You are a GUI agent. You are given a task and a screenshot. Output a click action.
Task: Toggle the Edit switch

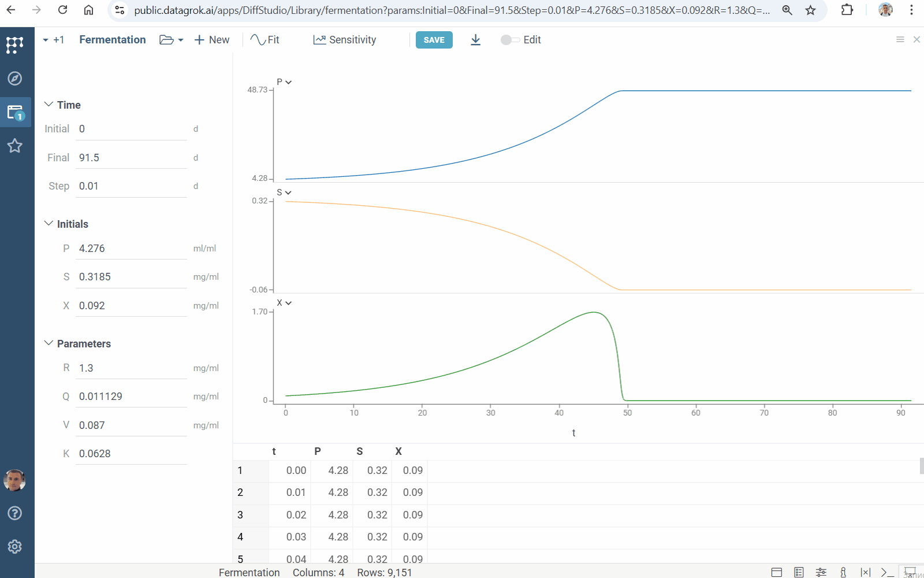click(509, 40)
